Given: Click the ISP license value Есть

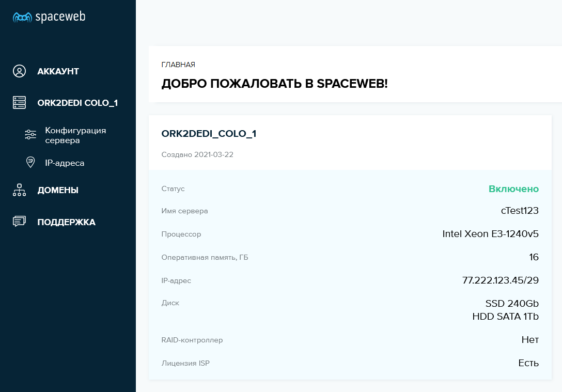Looking at the screenshot, I should point(528,363).
